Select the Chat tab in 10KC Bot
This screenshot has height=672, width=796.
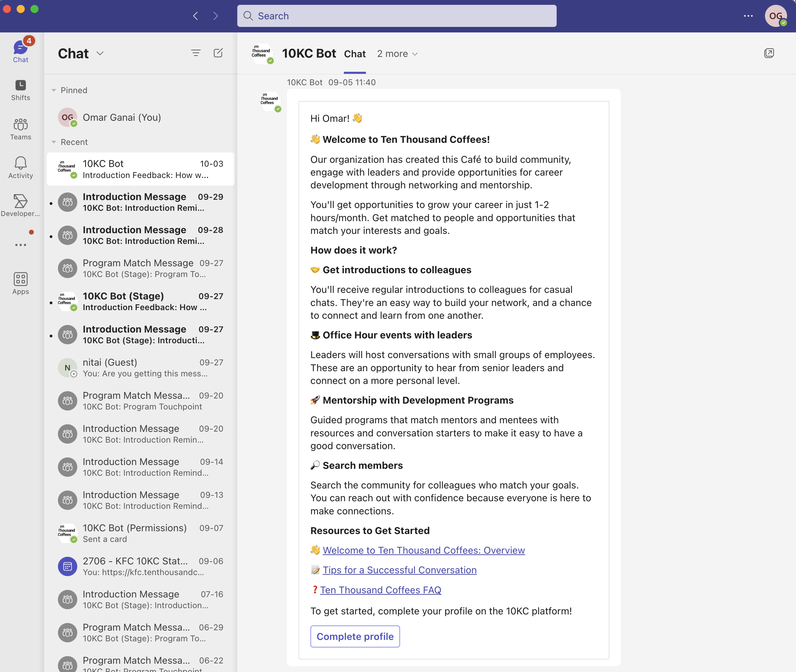tap(355, 54)
